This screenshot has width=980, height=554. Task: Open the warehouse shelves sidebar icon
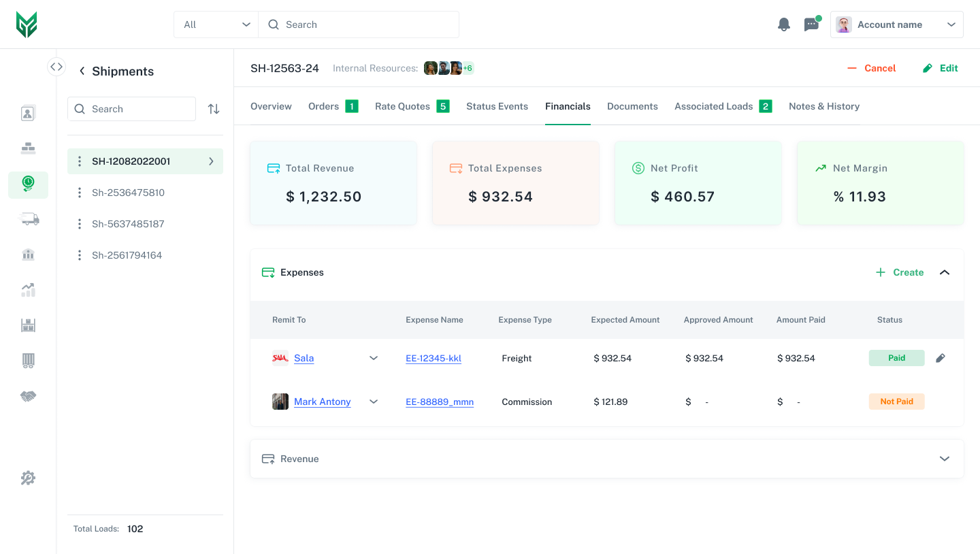coord(28,325)
